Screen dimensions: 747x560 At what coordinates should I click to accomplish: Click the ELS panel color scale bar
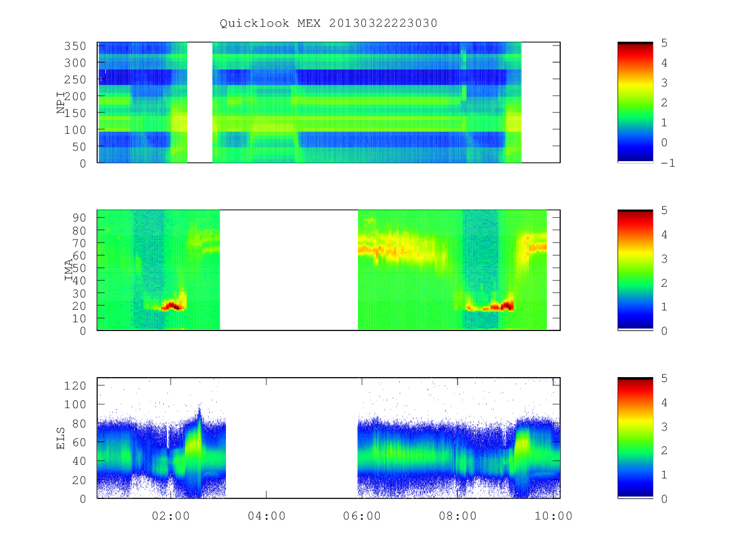pos(635,437)
